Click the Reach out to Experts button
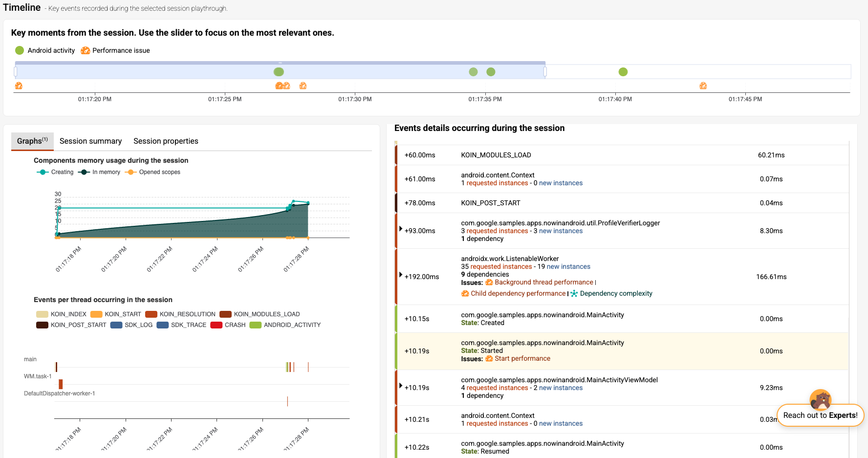 820,415
